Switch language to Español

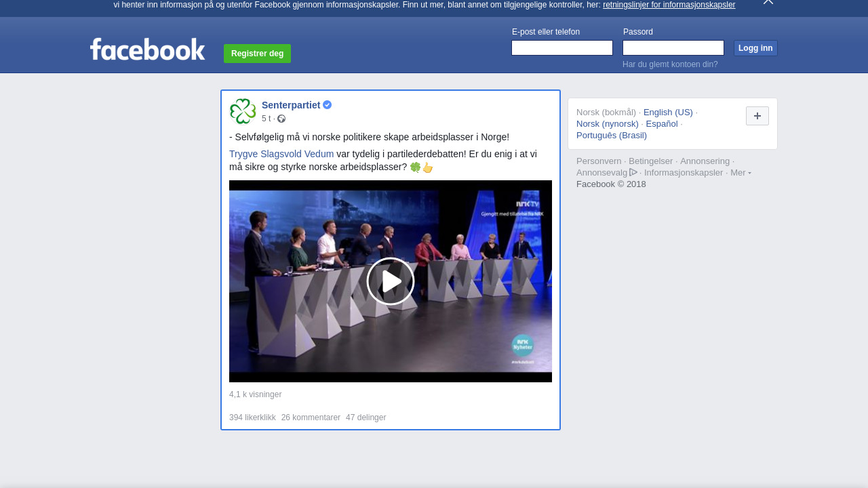pos(662,124)
